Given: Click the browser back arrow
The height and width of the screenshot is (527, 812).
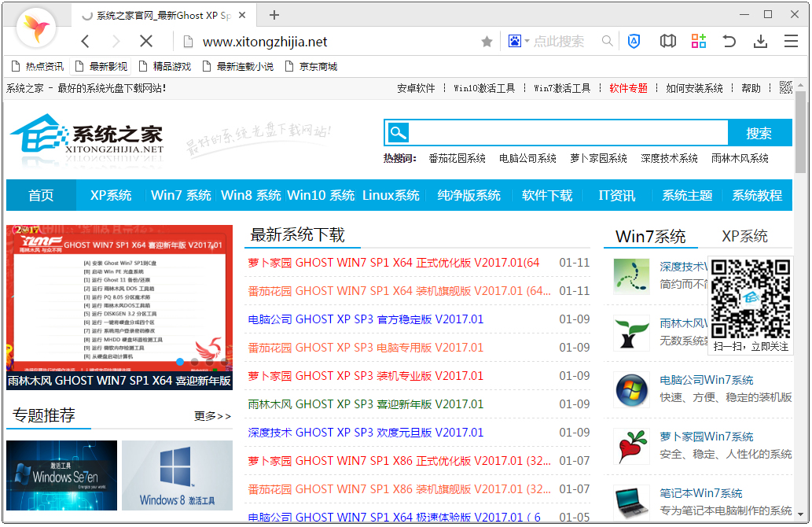Looking at the screenshot, I should point(86,41).
